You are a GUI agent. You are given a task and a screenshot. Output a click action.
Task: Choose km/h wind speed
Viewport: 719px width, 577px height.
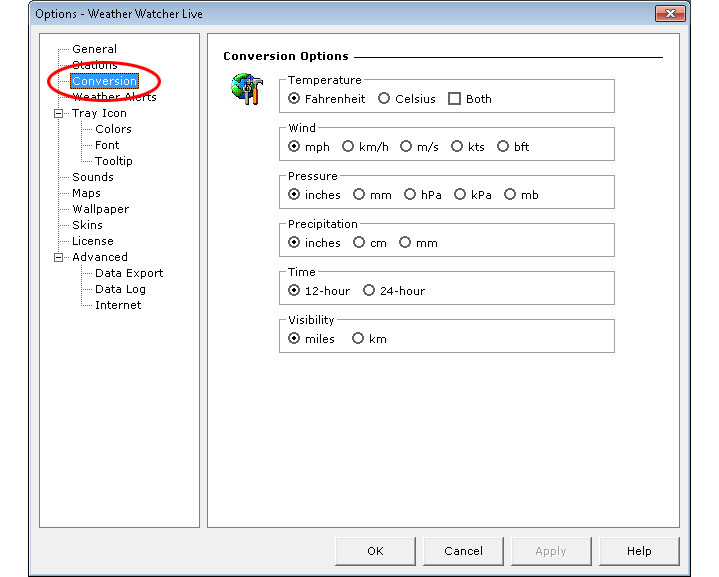(x=348, y=146)
